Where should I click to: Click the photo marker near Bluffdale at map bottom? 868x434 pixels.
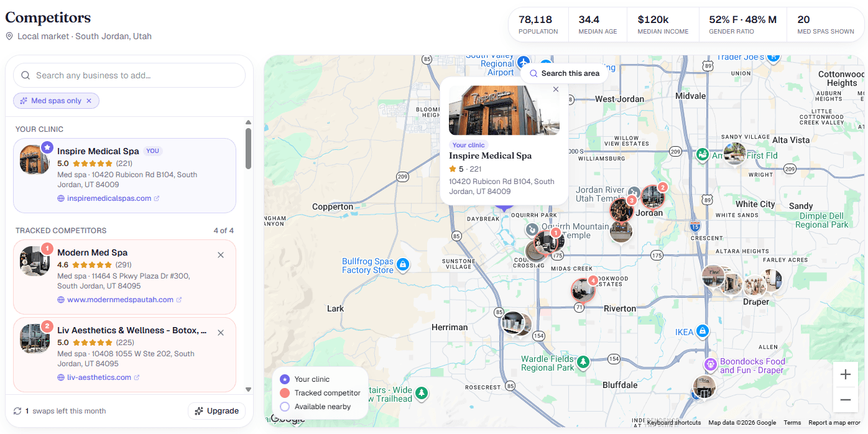(704, 387)
